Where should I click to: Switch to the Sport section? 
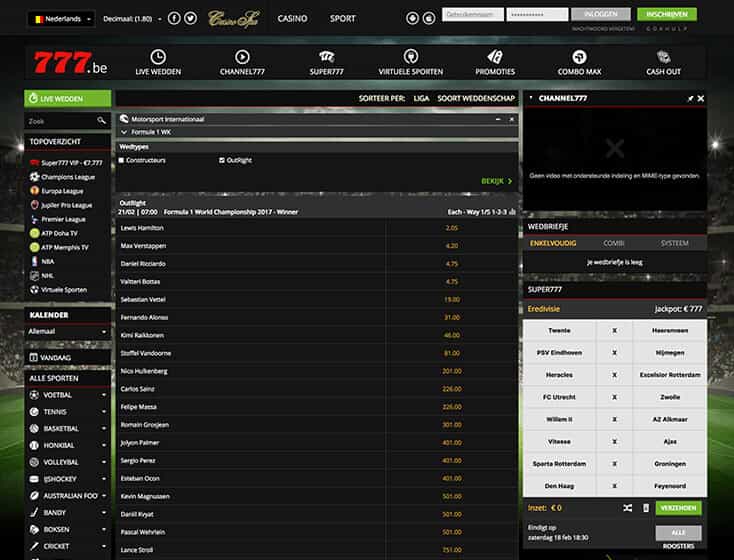click(x=343, y=19)
